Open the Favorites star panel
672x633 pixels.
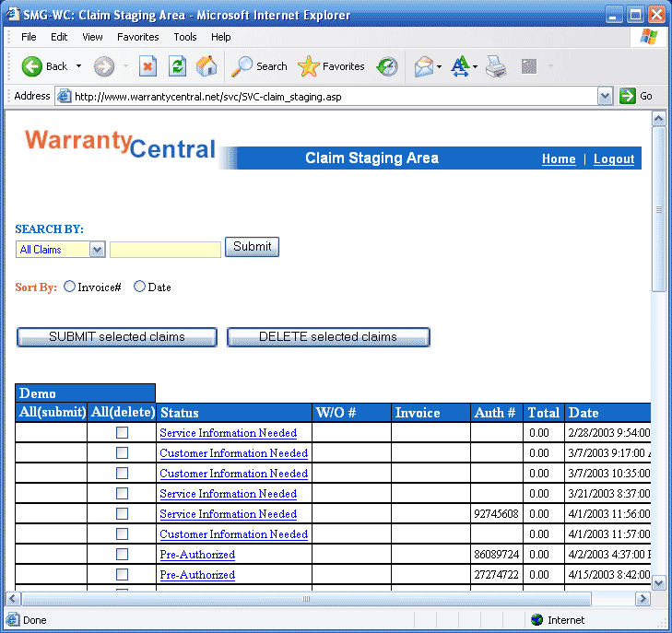[x=309, y=67]
